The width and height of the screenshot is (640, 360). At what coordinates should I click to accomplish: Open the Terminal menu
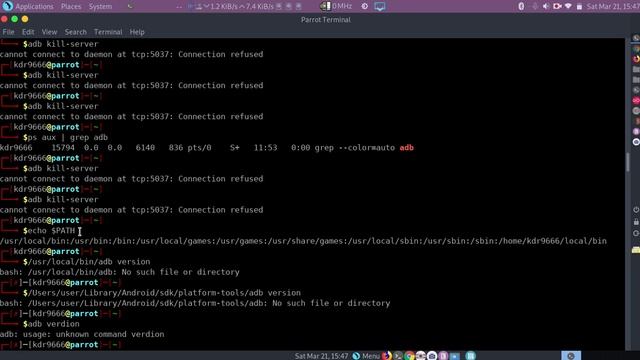[108, 32]
